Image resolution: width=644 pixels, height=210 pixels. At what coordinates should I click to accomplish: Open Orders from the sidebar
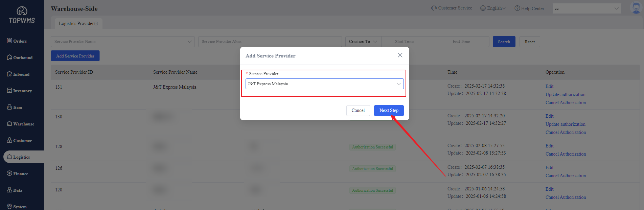click(x=17, y=41)
